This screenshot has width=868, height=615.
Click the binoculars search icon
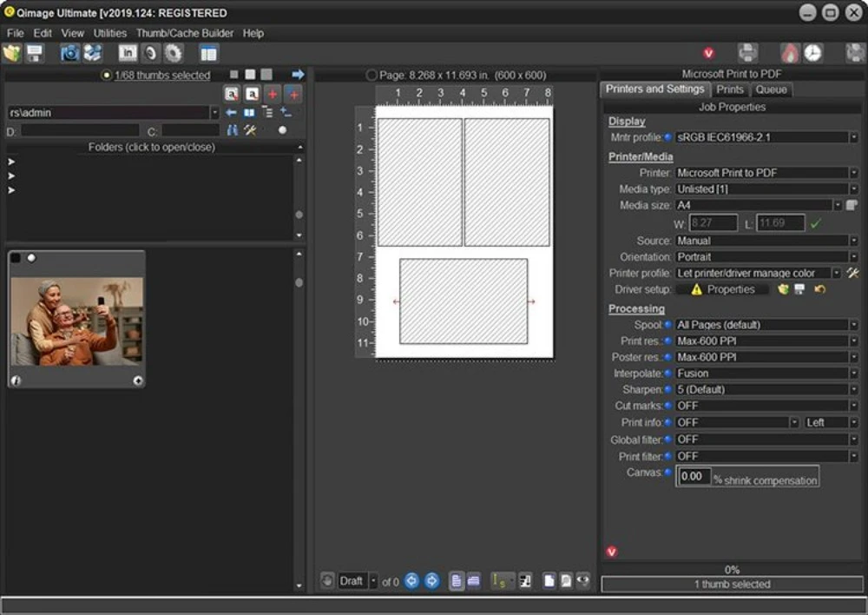coord(232,130)
